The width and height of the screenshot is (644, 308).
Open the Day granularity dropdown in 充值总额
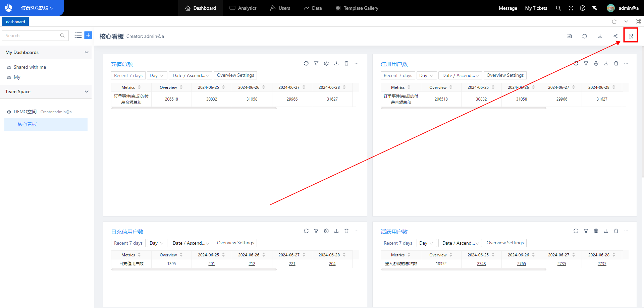pos(157,75)
